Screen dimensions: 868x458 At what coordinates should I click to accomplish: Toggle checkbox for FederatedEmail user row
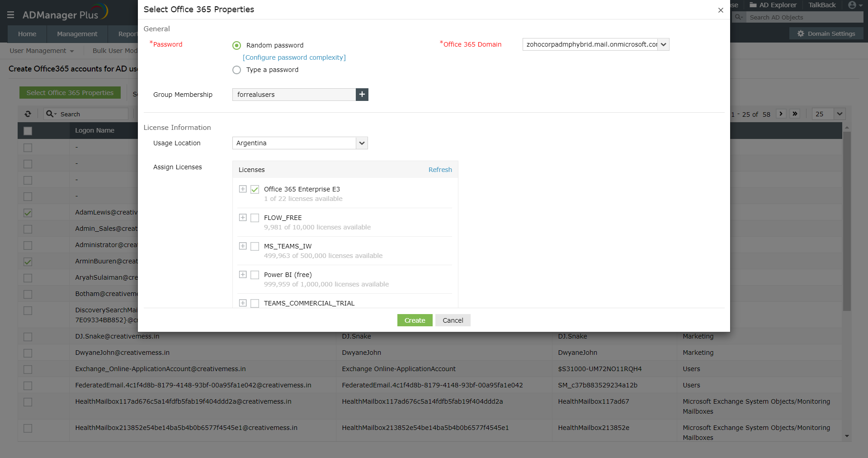(x=28, y=386)
